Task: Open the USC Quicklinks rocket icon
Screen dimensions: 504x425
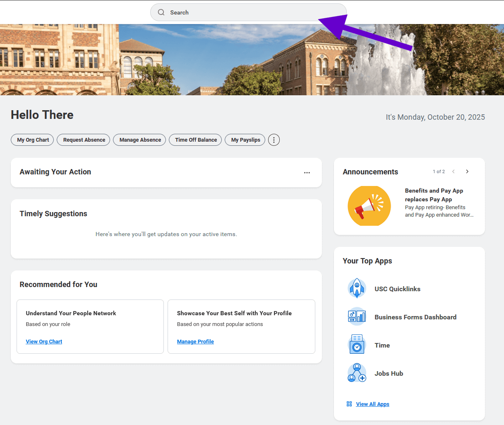Action: point(357,289)
